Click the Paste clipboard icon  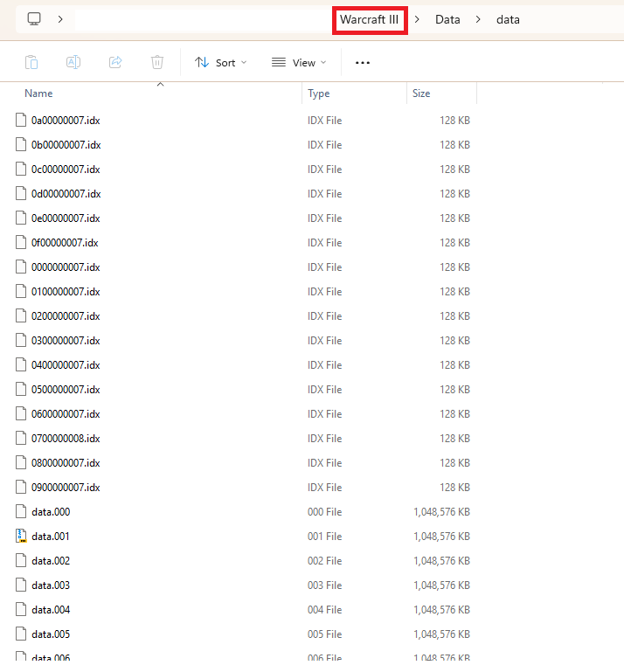[x=31, y=63]
